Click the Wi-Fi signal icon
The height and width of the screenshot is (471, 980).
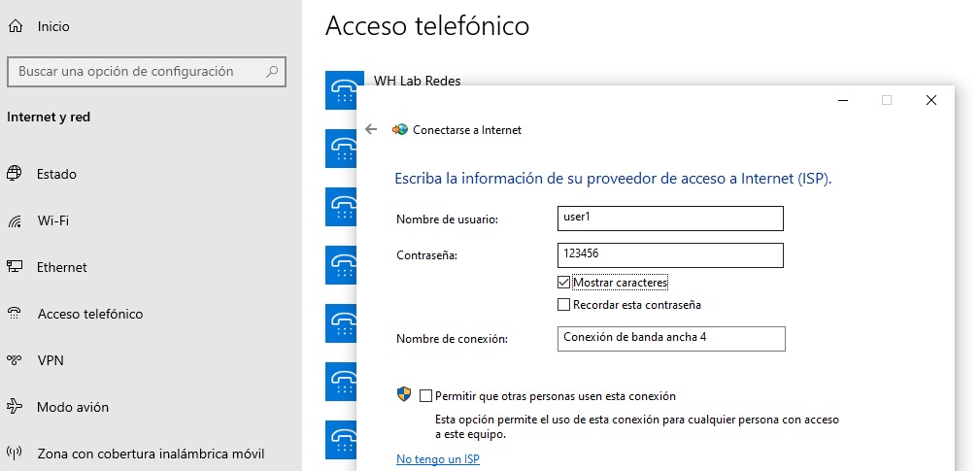tap(15, 220)
